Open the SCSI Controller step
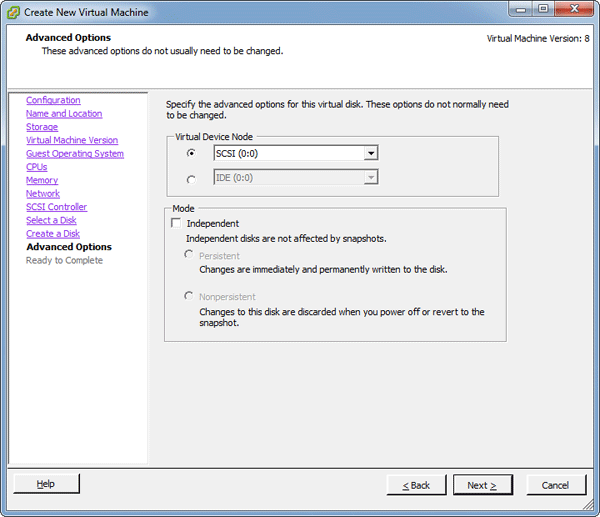600x517 pixels. click(56, 207)
